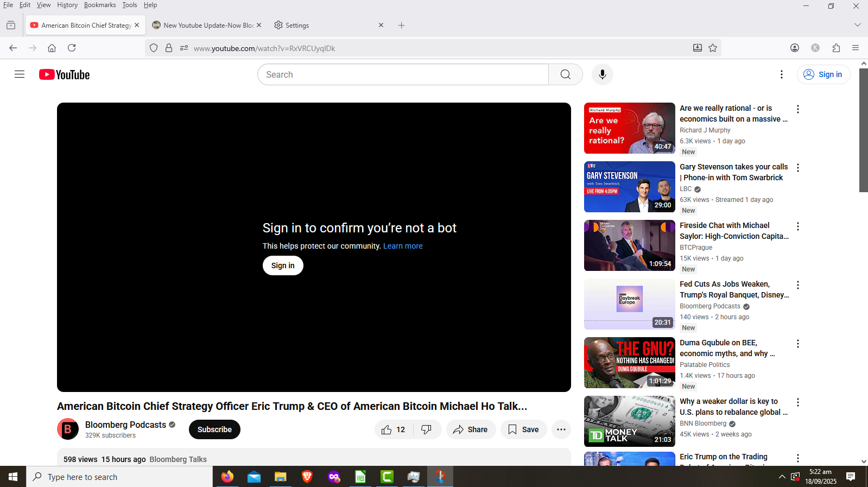The width and height of the screenshot is (868, 487).
Task: Install site as app from address bar
Action: click(x=698, y=48)
